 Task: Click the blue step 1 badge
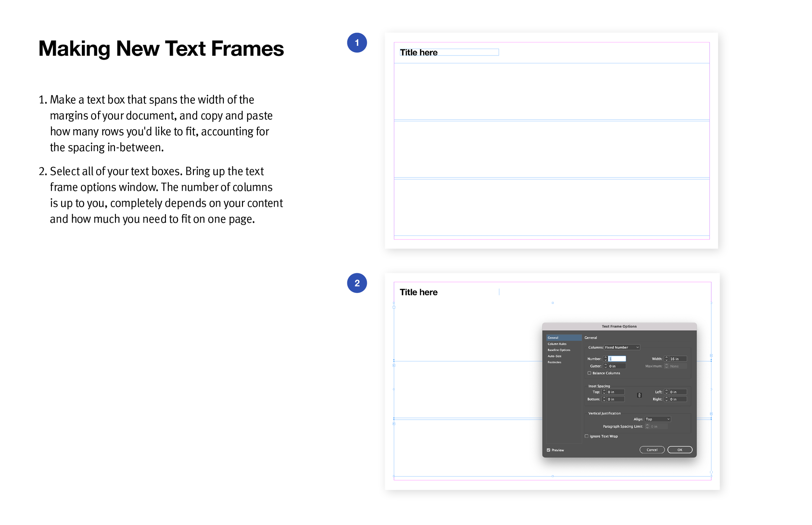[358, 42]
